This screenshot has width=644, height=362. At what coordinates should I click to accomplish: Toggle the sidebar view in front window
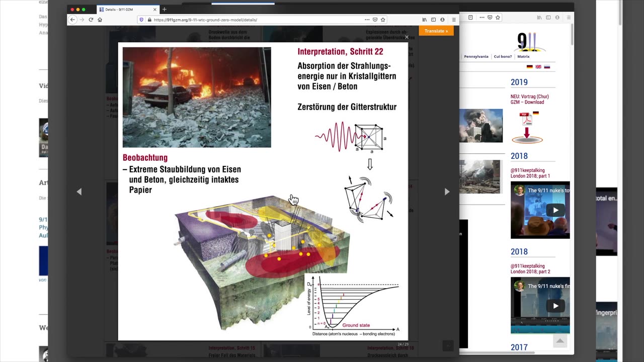click(x=433, y=20)
